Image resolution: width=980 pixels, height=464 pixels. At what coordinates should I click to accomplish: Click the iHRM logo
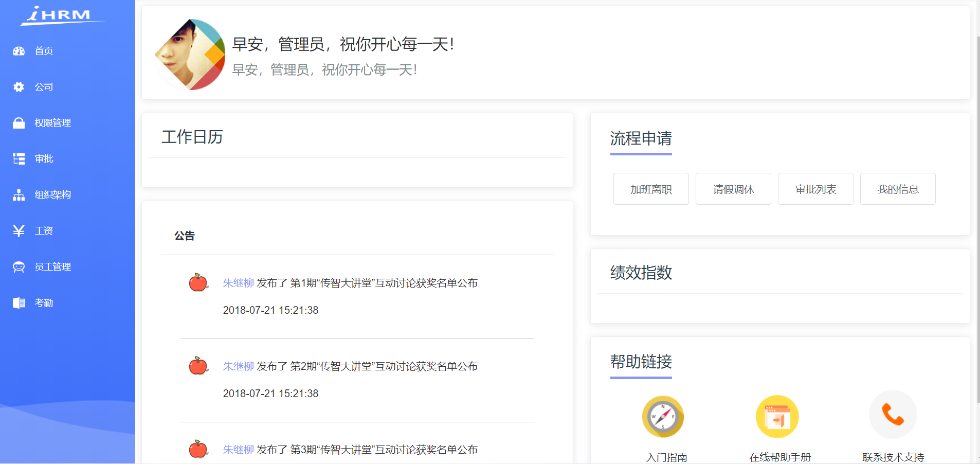click(61, 15)
